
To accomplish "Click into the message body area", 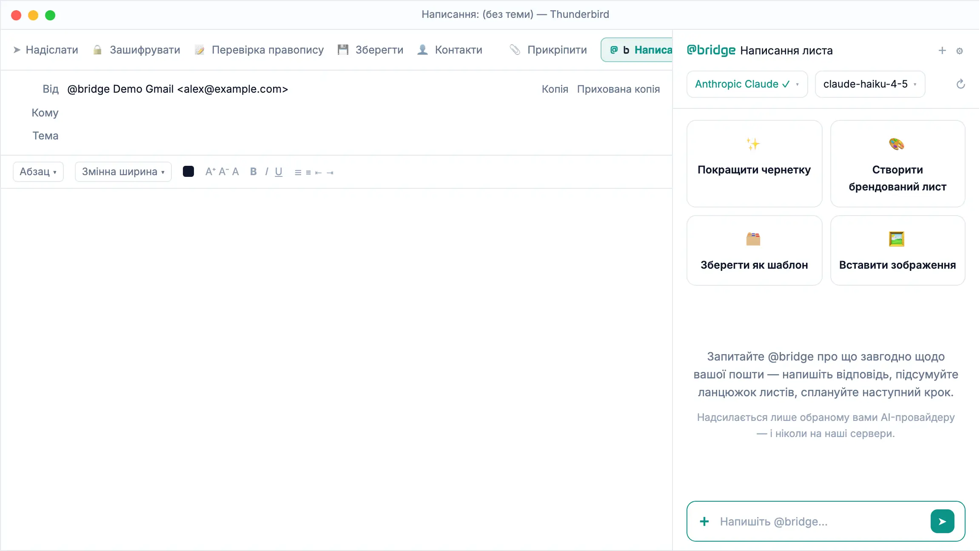I will pos(336,369).
